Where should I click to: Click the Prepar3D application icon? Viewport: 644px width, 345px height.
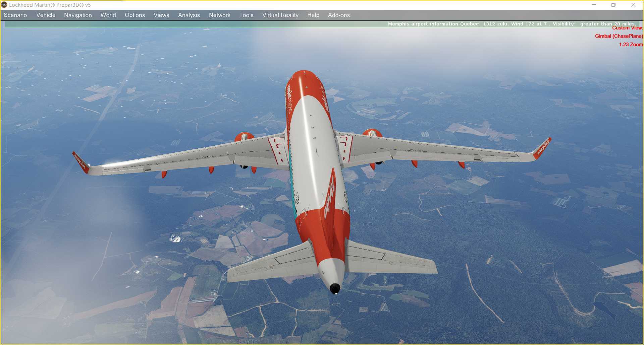(x=5, y=5)
